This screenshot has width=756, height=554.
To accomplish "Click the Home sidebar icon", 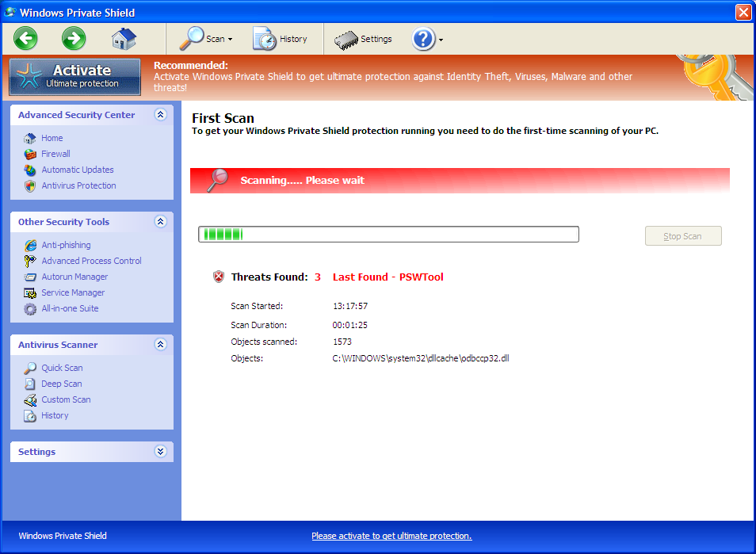I will [30, 139].
